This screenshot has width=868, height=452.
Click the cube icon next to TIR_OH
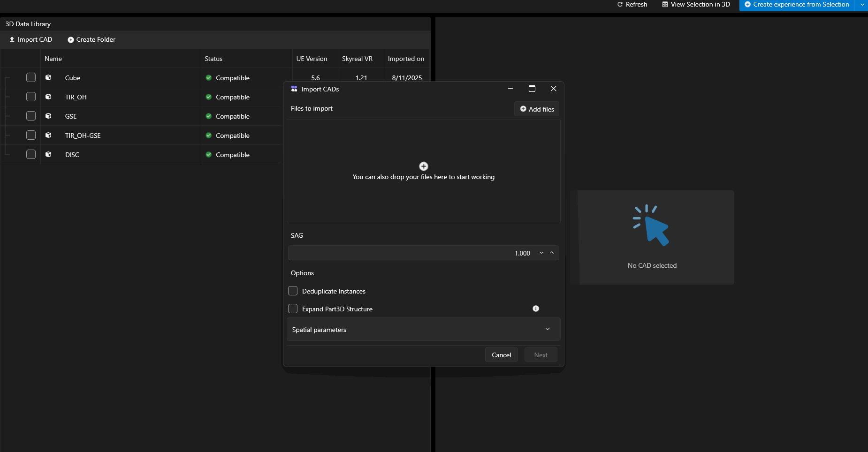pyautogui.click(x=48, y=97)
